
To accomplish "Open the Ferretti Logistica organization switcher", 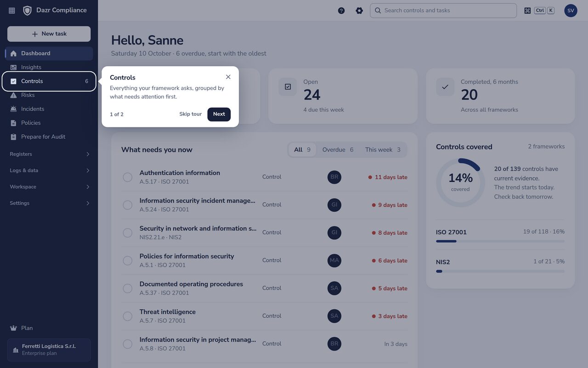I will tap(49, 350).
